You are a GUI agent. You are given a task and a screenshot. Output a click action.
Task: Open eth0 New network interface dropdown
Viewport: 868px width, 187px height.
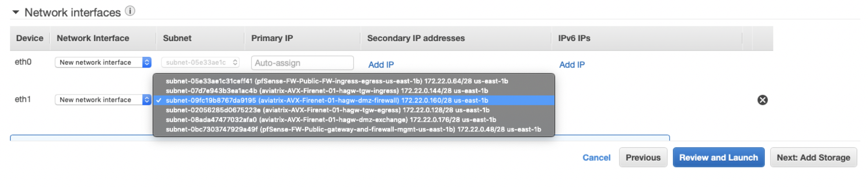tap(103, 62)
